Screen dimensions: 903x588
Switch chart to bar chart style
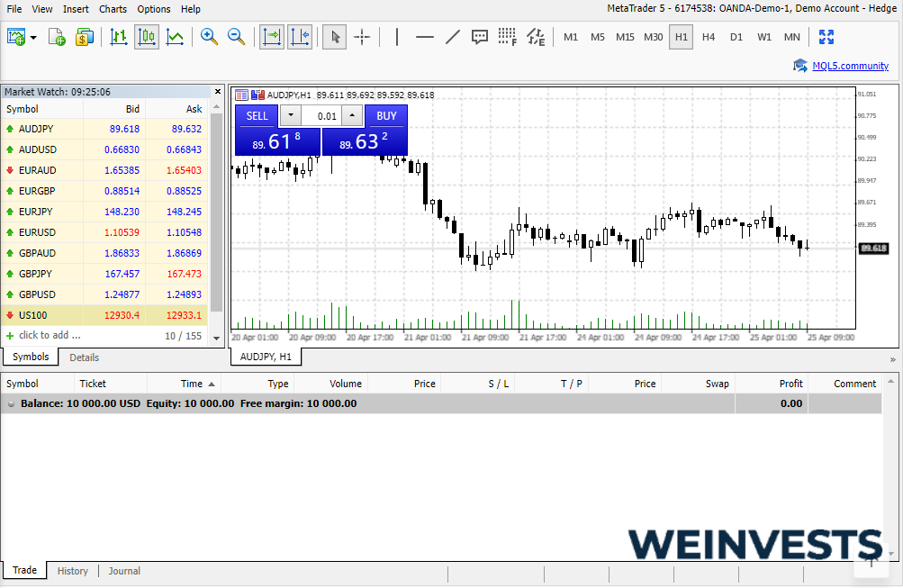[x=119, y=37]
